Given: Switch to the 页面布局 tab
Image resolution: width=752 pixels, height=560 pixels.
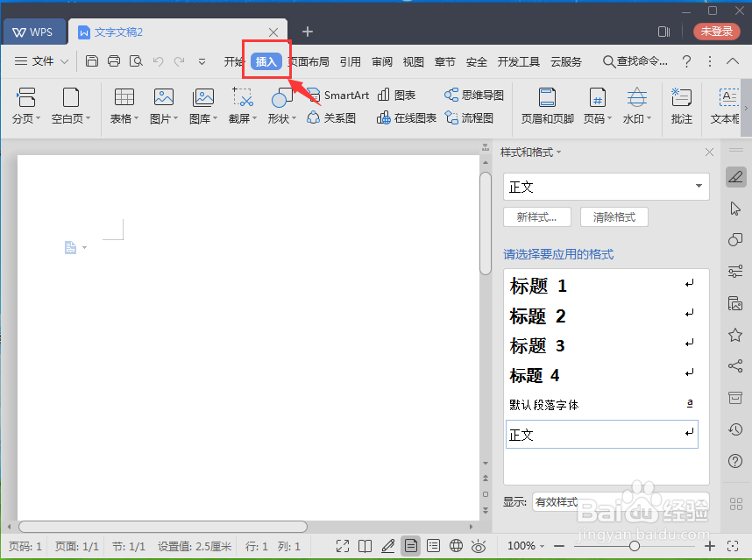Looking at the screenshot, I should tap(309, 61).
